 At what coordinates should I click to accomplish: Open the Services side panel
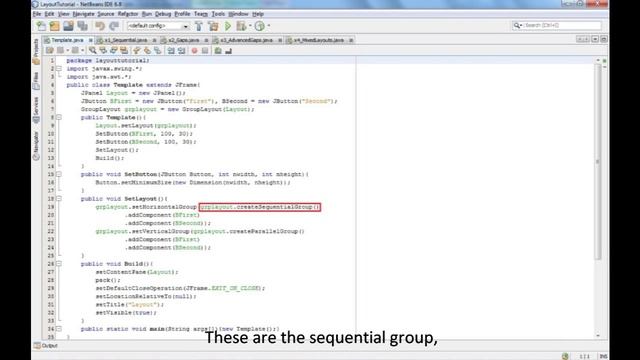pos(36,110)
